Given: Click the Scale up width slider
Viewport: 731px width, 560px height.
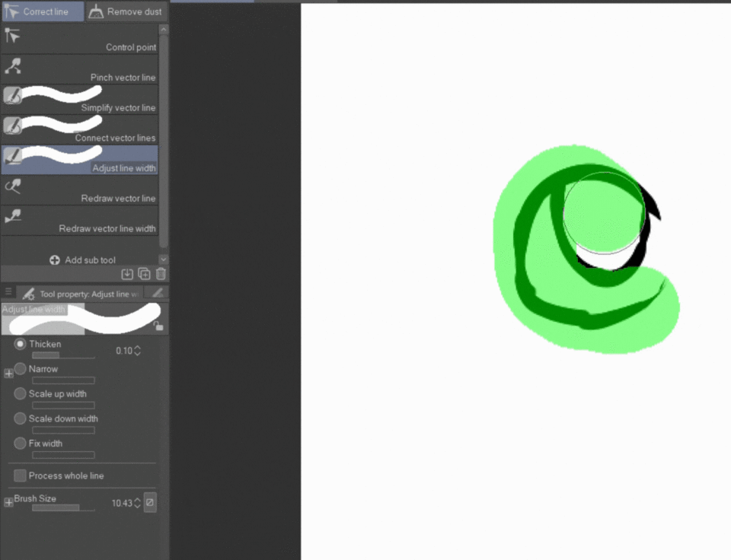Looking at the screenshot, I should (63, 406).
